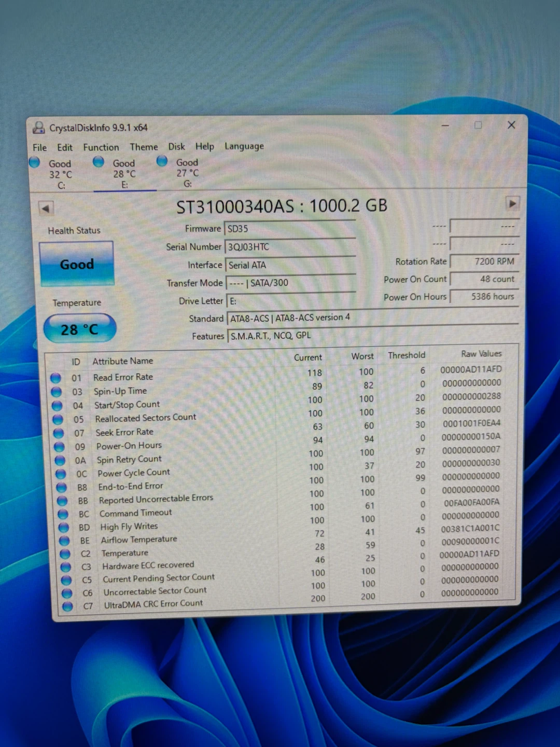
Task: Click the Transfer Mode field SATA/300
Action: pos(291,283)
